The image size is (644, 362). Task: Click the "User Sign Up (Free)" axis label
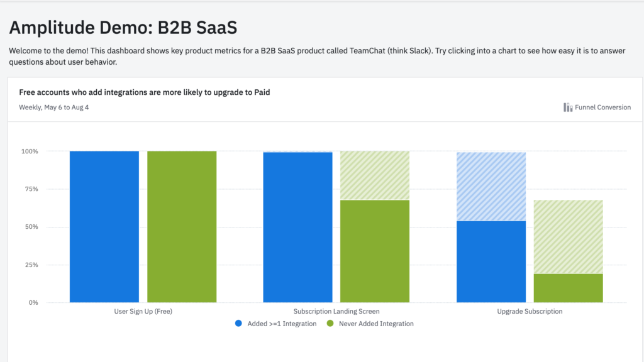click(143, 311)
